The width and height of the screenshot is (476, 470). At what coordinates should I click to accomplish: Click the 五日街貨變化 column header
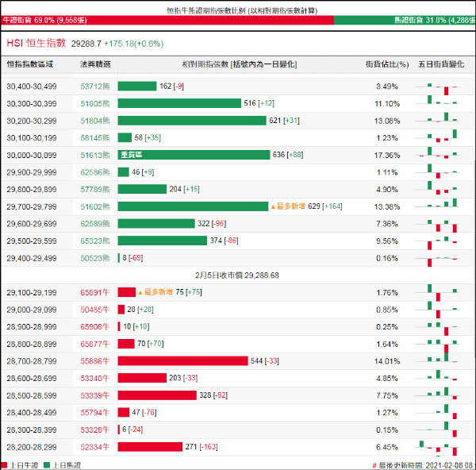[441, 64]
